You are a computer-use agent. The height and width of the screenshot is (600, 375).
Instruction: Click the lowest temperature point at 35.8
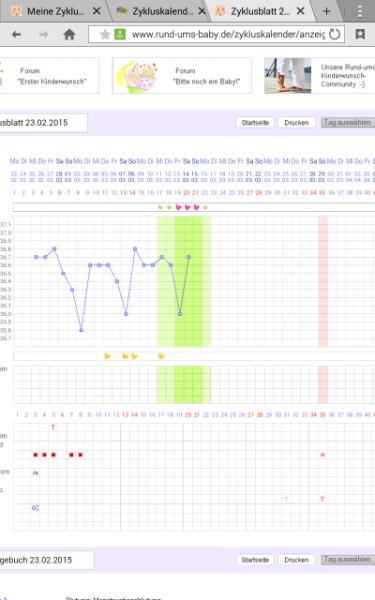pos(81,330)
